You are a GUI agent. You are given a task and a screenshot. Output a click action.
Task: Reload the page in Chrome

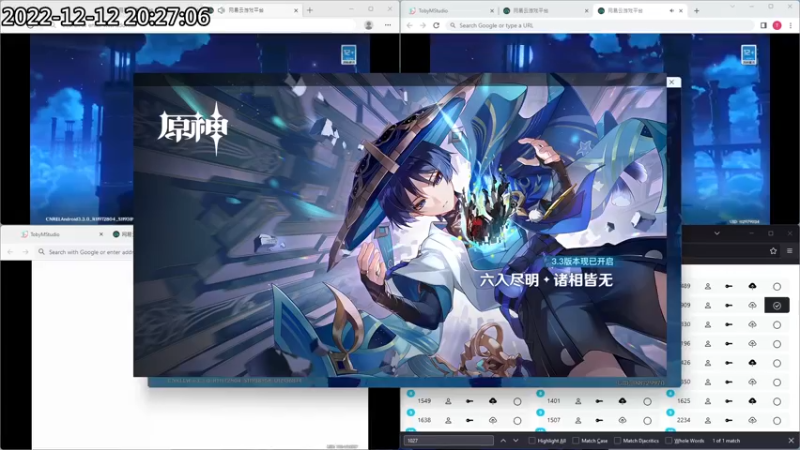436,25
